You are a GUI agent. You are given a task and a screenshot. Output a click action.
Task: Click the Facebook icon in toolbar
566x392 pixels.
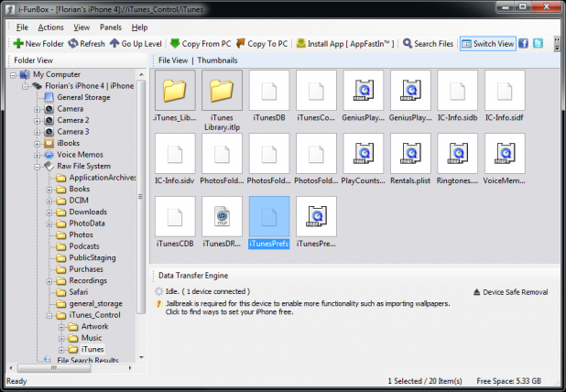coord(524,44)
